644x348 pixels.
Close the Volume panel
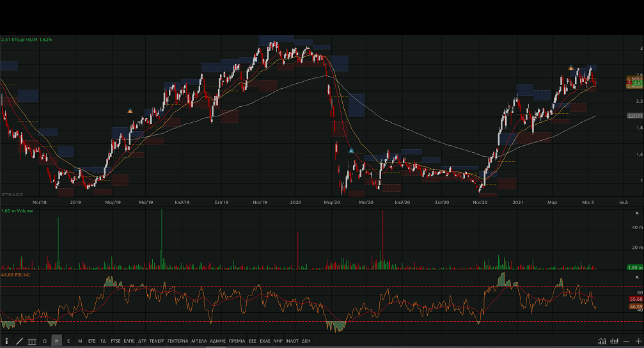tap(636, 213)
